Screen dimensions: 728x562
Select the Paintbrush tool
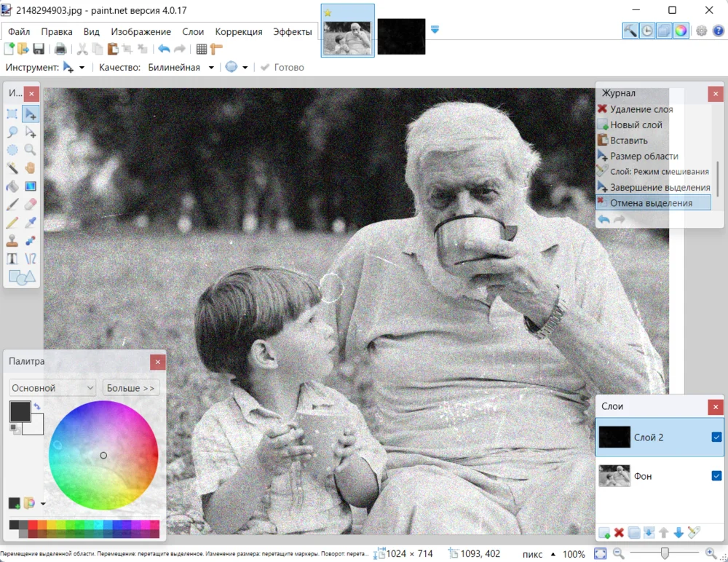[12, 205]
